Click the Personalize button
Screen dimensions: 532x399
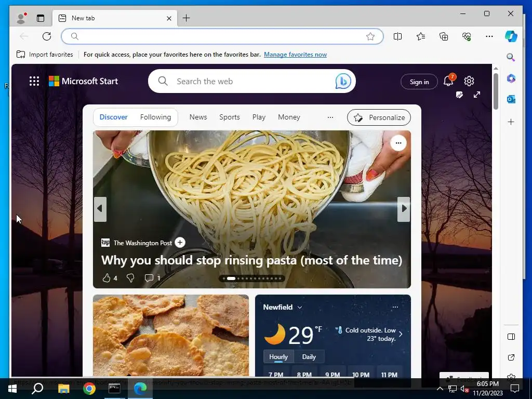click(x=379, y=117)
